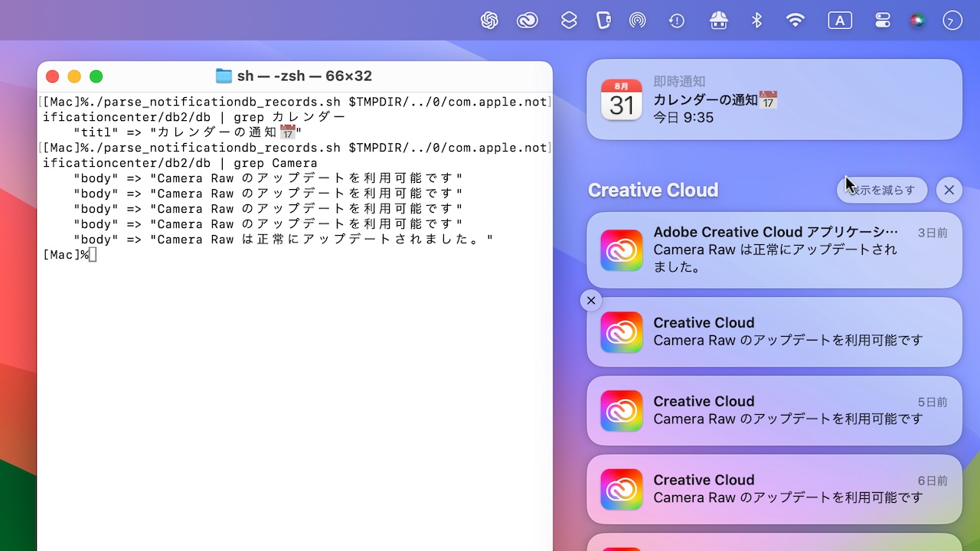980x551 pixels.
Task: Click the 今日 9:35 time text
Action: click(x=684, y=118)
